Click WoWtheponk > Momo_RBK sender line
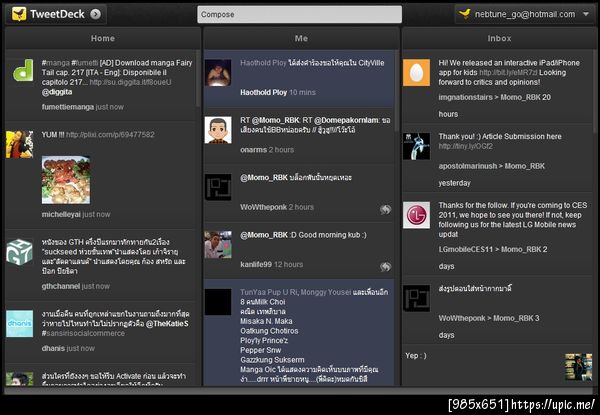This screenshot has height=415, width=600. click(489, 318)
